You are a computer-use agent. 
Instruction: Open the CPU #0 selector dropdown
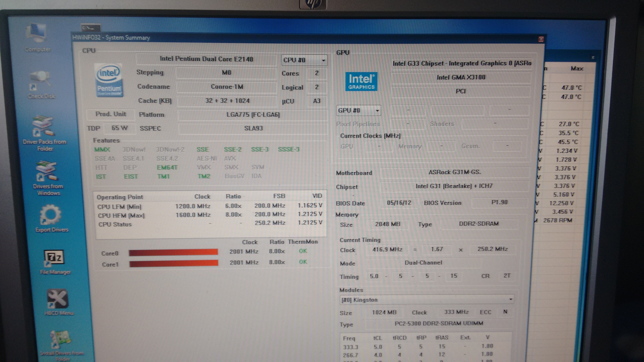click(x=304, y=60)
